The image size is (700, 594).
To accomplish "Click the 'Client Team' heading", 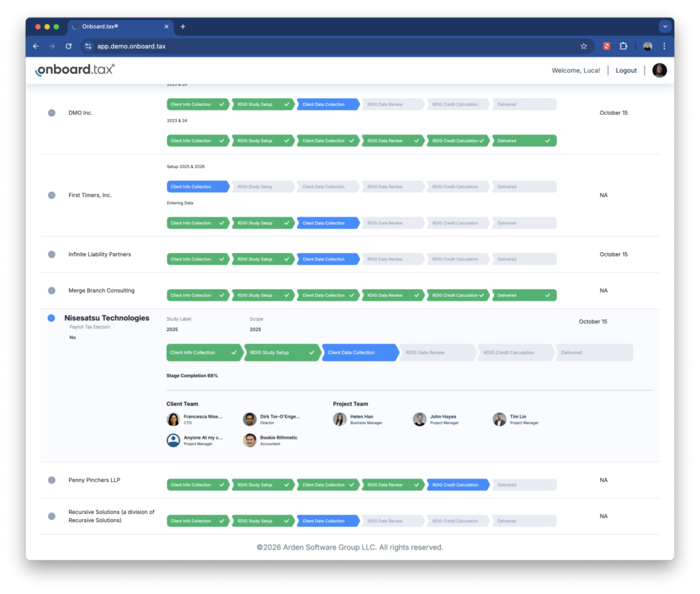I will 182,404.
